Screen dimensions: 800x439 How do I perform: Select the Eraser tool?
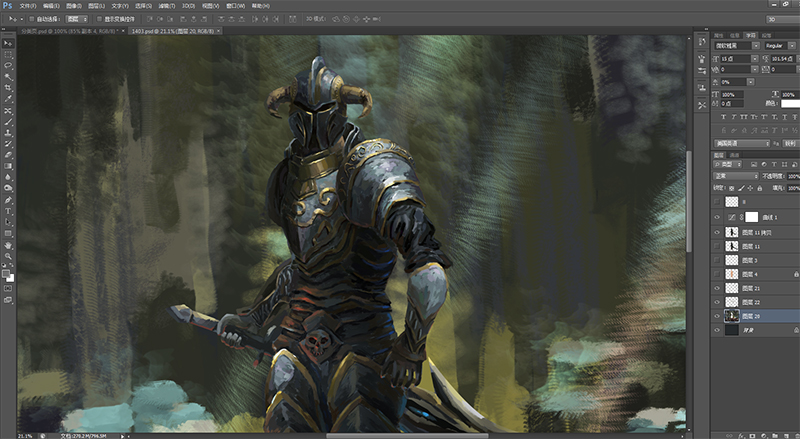8,155
